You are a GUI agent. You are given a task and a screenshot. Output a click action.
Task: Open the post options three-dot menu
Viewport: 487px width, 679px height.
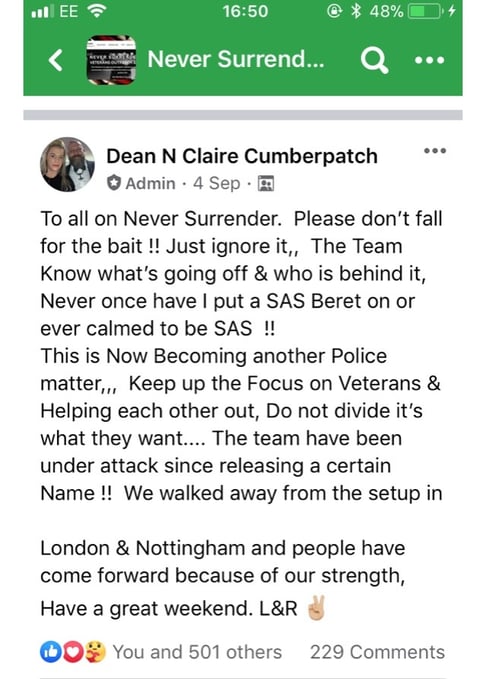(435, 151)
